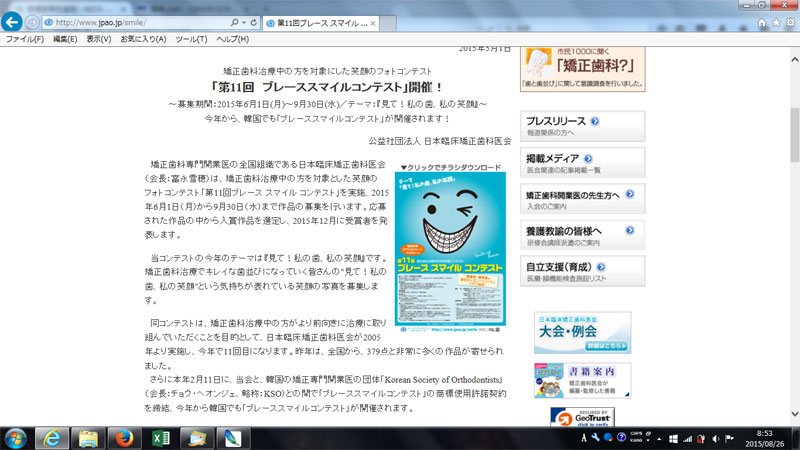Open the folder window app on the taskbar
Image resolution: width=800 pixels, height=450 pixels.
[196, 438]
